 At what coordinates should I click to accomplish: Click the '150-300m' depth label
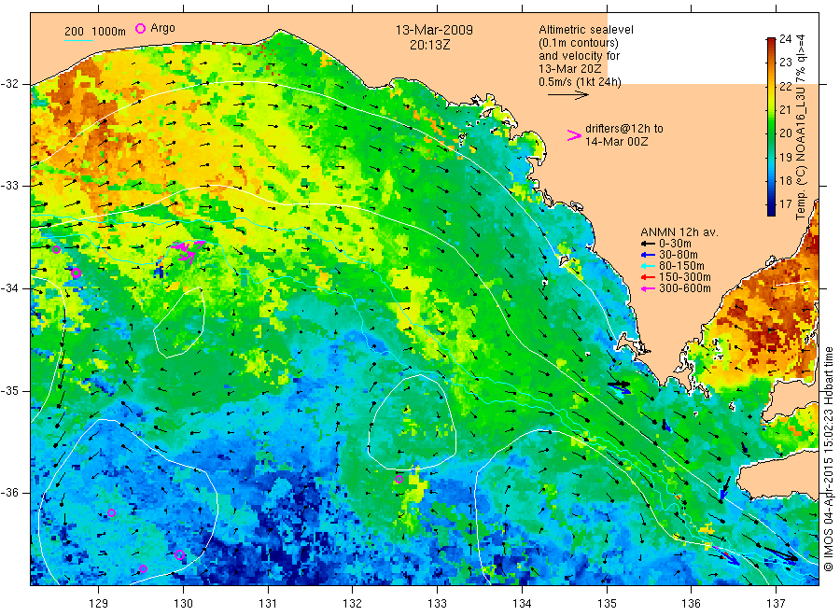click(685, 277)
